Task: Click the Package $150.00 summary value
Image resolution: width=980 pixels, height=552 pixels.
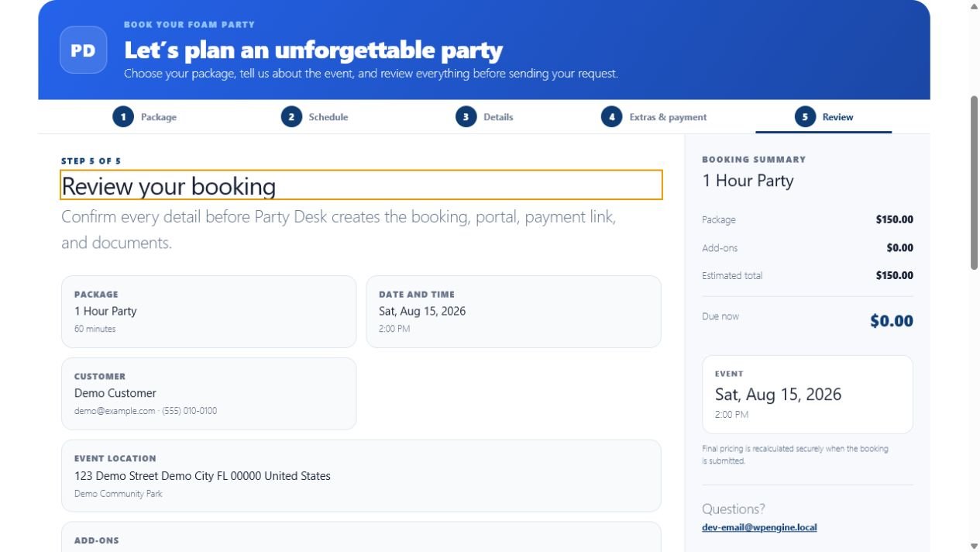Action: [x=894, y=219]
